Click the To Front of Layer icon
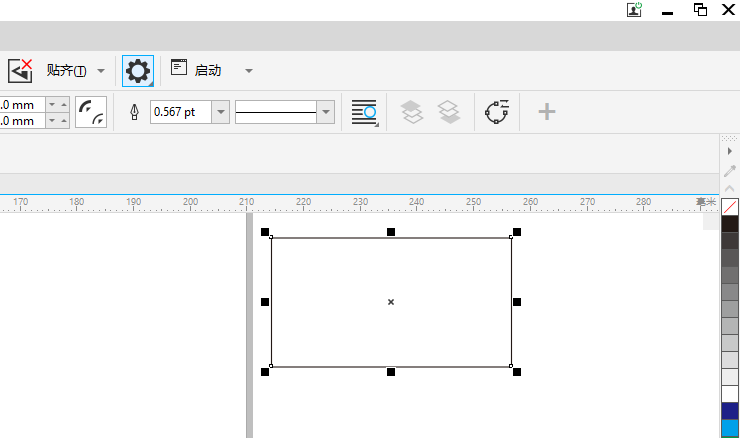The width and height of the screenshot is (740, 438). [x=412, y=112]
